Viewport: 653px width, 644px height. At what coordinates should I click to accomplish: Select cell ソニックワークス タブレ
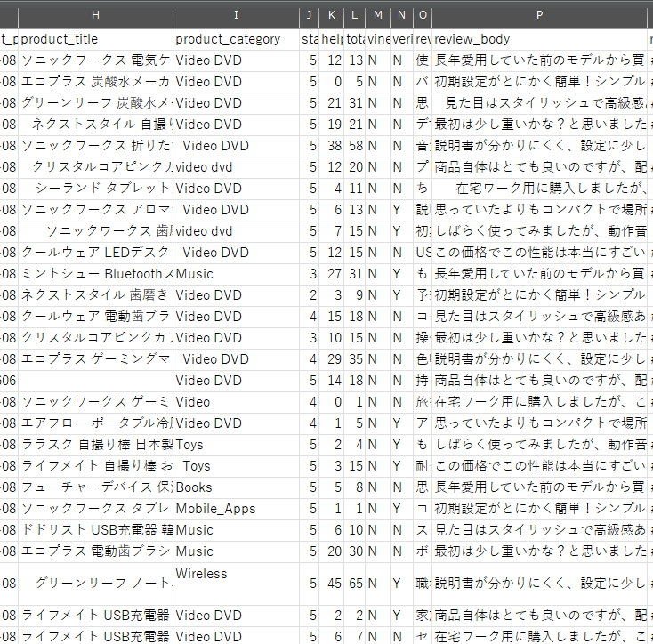point(95,509)
